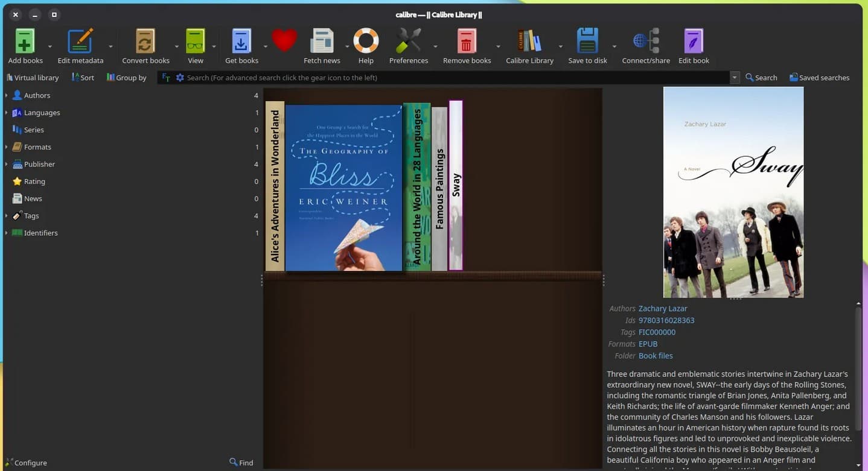The width and height of the screenshot is (868, 471).
Task: Select the Sway book spine
Action: pyautogui.click(x=456, y=185)
